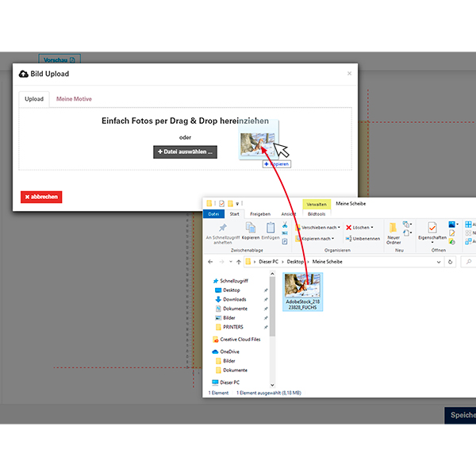Click the 'Umbenennen' rename icon
Image resolution: width=476 pixels, height=476 pixels.
point(350,238)
